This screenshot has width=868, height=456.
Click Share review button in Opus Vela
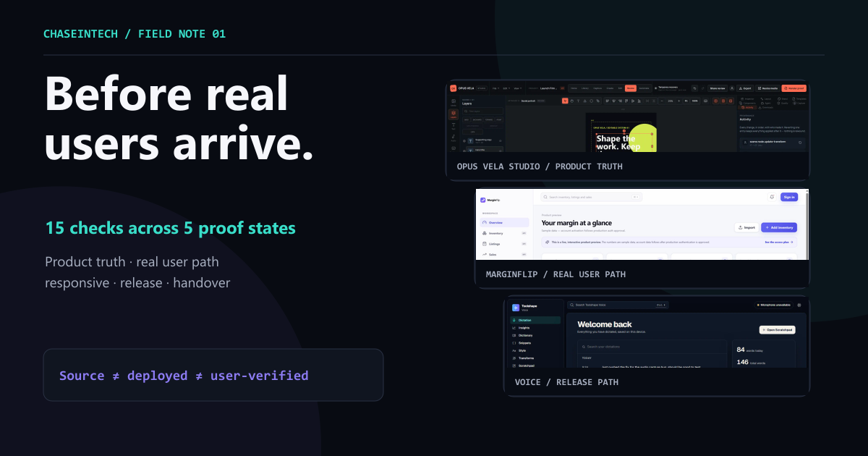[718, 88]
